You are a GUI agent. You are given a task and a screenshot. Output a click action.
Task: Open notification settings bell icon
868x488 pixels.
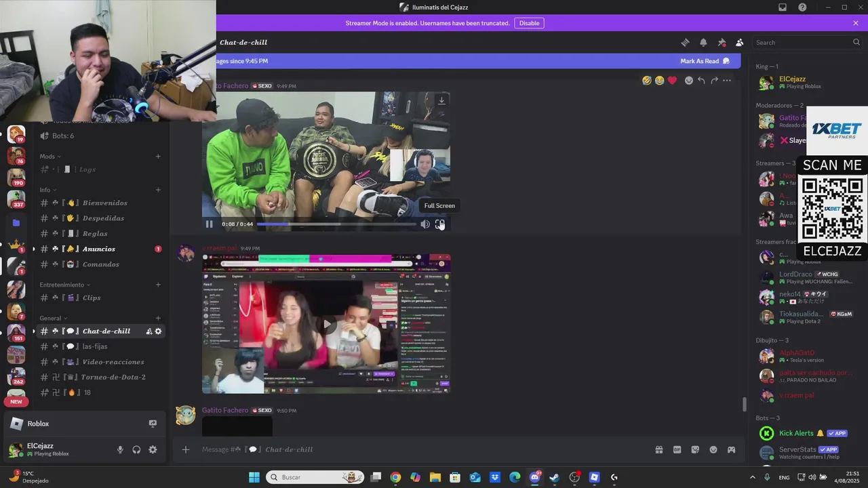pyautogui.click(x=703, y=42)
